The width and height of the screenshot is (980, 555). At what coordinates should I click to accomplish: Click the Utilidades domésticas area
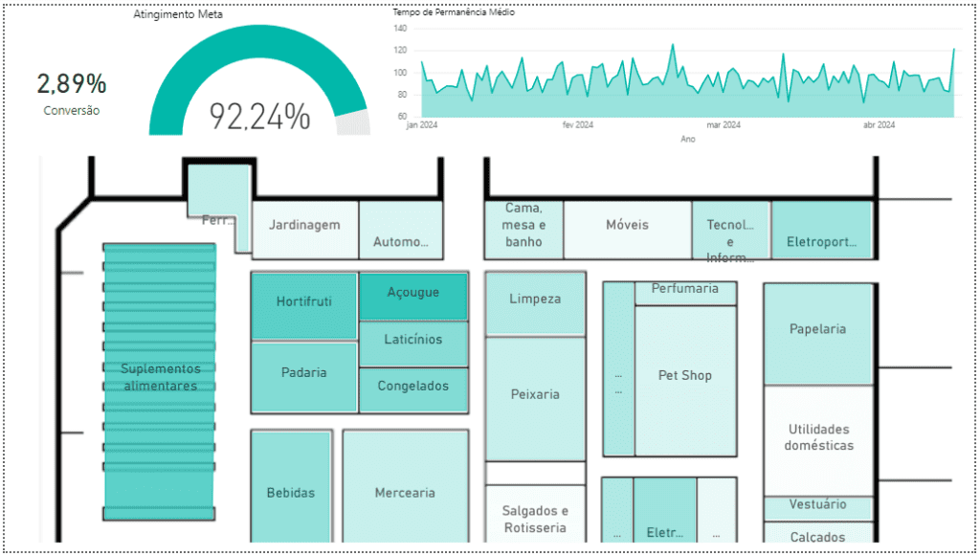click(817, 440)
